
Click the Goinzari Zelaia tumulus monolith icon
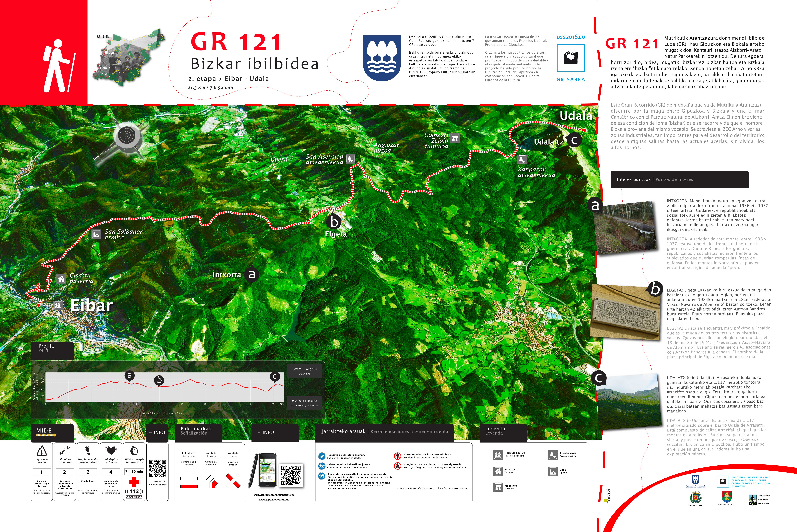coord(455,138)
